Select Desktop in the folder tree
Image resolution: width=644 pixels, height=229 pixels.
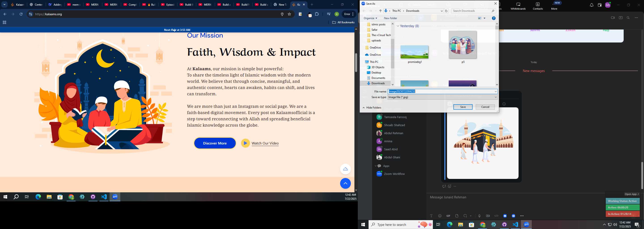pyautogui.click(x=374, y=73)
